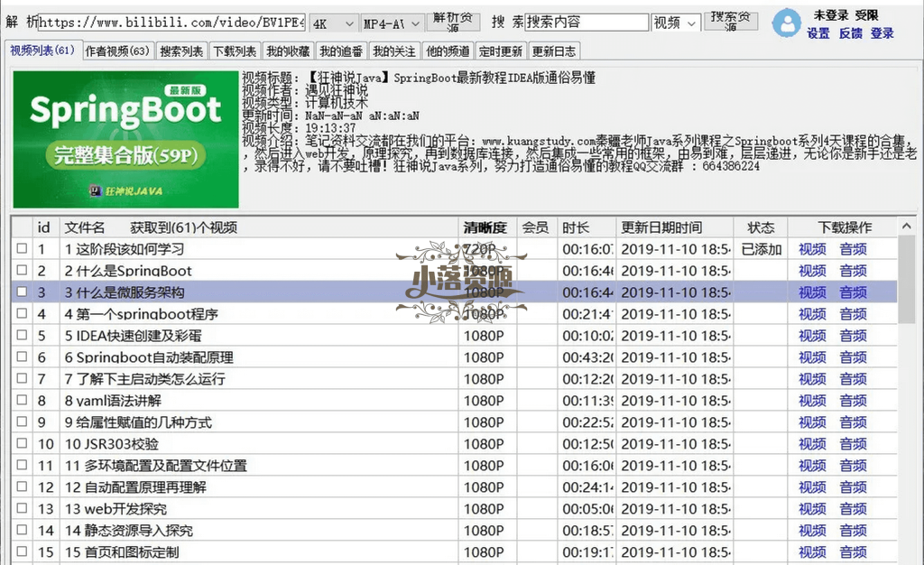Click duration cell of '6 Springboot自动装配原理'

(x=587, y=357)
